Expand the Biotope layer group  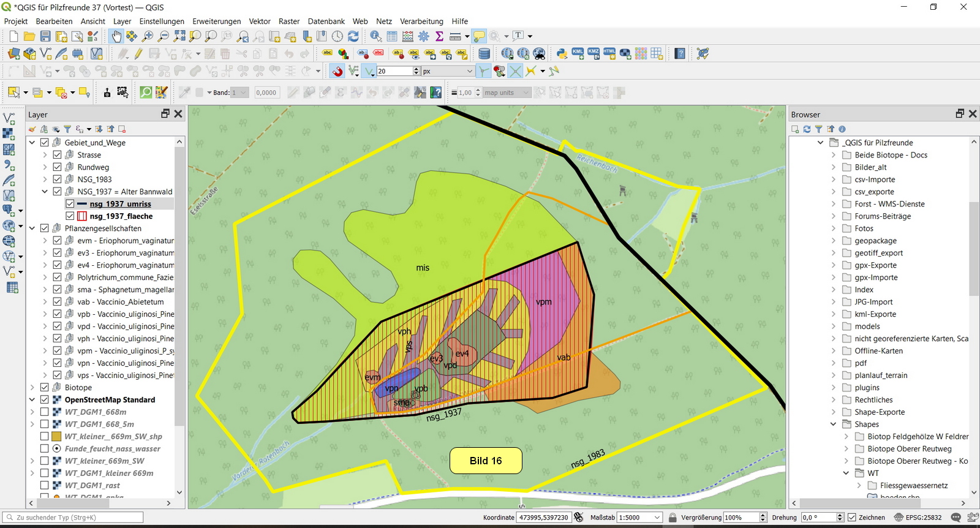click(32, 388)
